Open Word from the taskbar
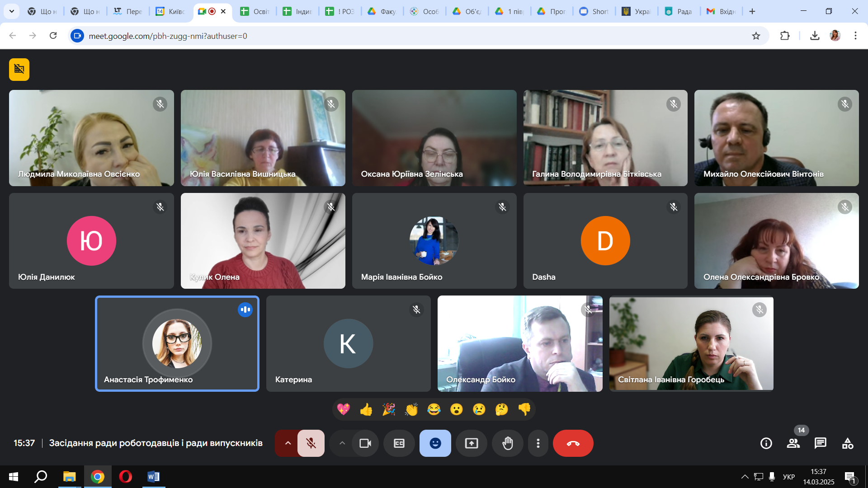Image resolution: width=868 pixels, height=488 pixels. (153, 477)
